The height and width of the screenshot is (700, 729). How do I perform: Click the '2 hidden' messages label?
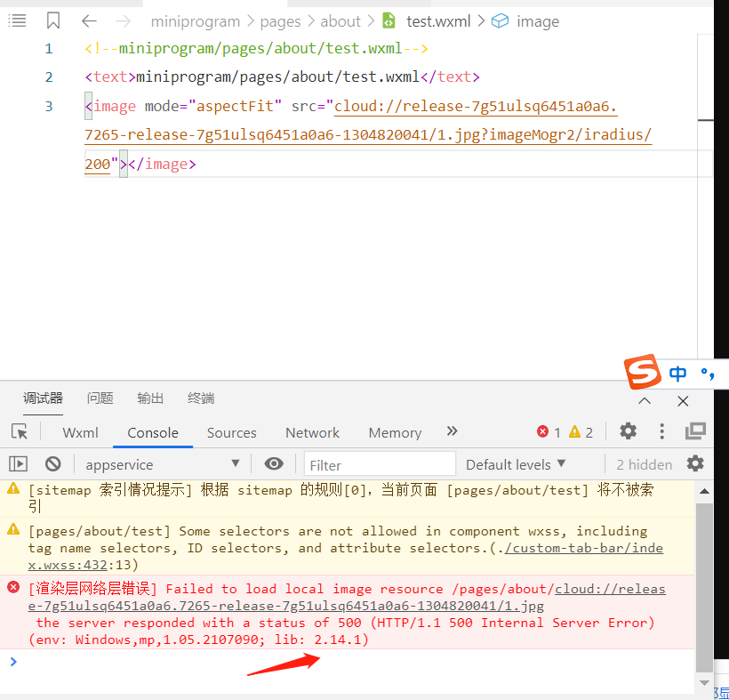click(x=644, y=464)
